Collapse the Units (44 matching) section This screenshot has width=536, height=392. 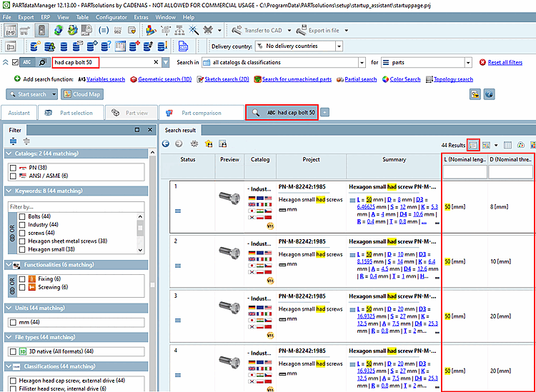pos(9,308)
